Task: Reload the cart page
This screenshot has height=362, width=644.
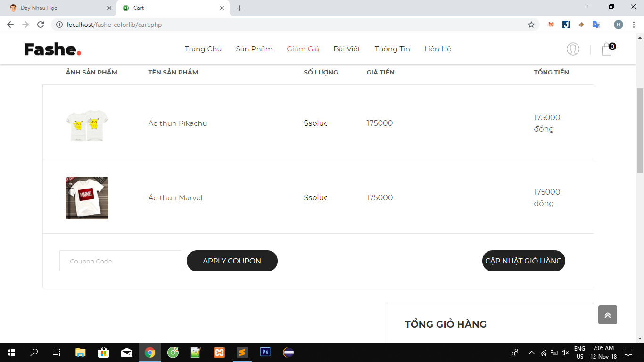Action: [41, 25]
